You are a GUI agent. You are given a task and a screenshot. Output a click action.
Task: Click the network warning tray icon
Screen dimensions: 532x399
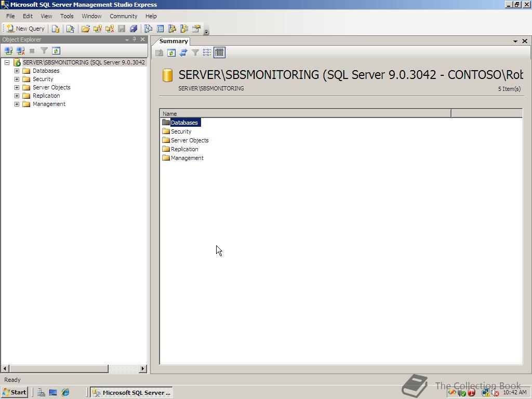click(x=485, y=393)
